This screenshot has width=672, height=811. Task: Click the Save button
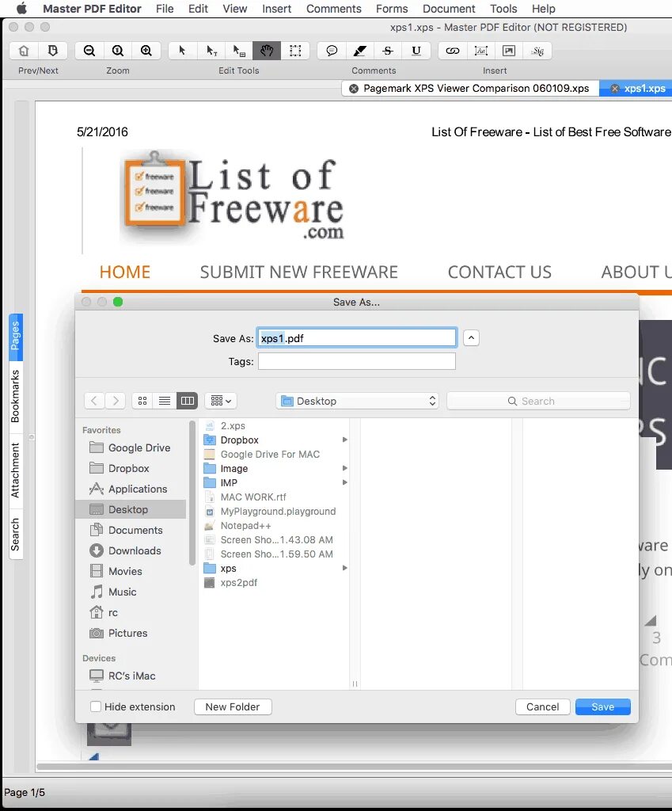(x=602, y=706)
